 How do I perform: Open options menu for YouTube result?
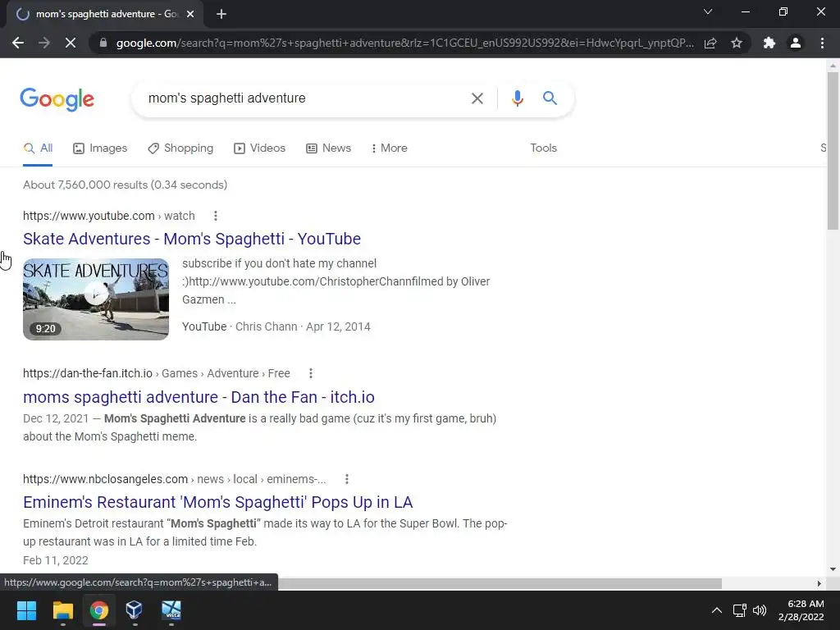216,216
